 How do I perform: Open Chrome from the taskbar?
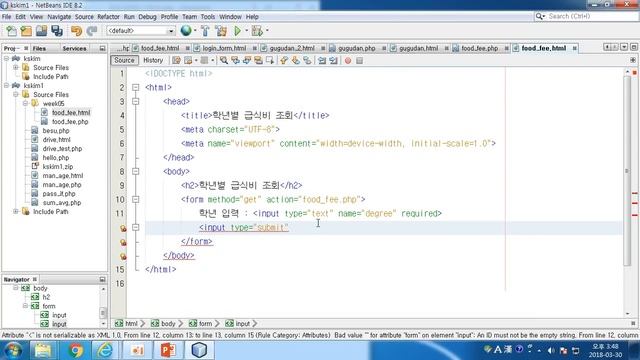[x=75, y=350]
